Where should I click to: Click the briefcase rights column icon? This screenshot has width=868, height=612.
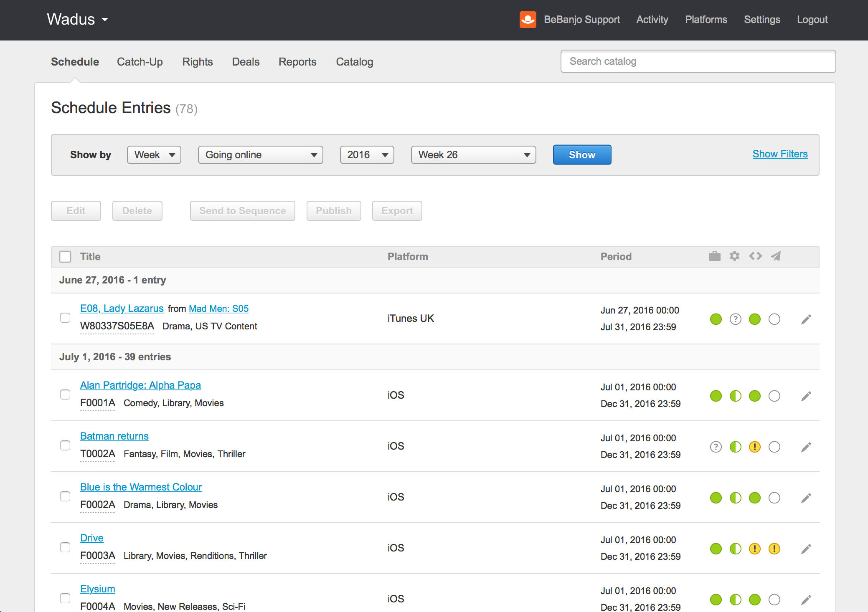pos(714,256)
